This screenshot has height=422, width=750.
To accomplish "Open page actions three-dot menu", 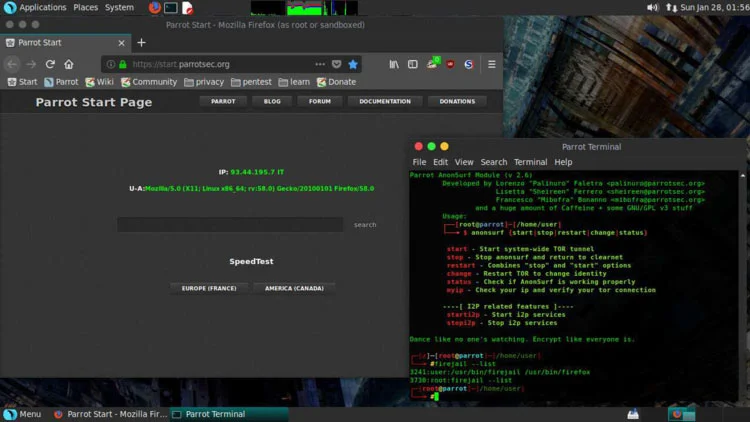I will (320, 64).
